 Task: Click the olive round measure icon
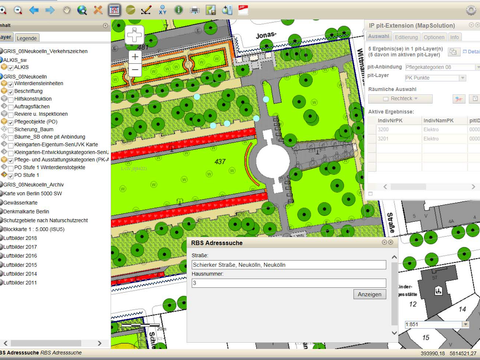pos(130,10)
